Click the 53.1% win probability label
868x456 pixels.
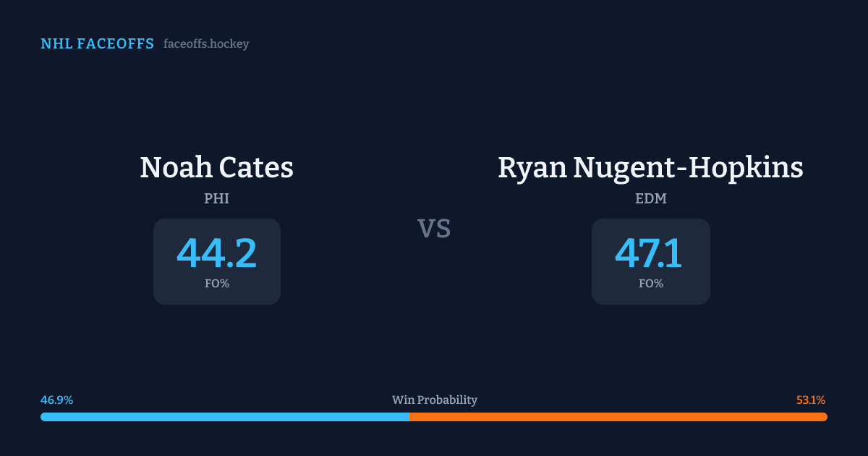(811, 400)
